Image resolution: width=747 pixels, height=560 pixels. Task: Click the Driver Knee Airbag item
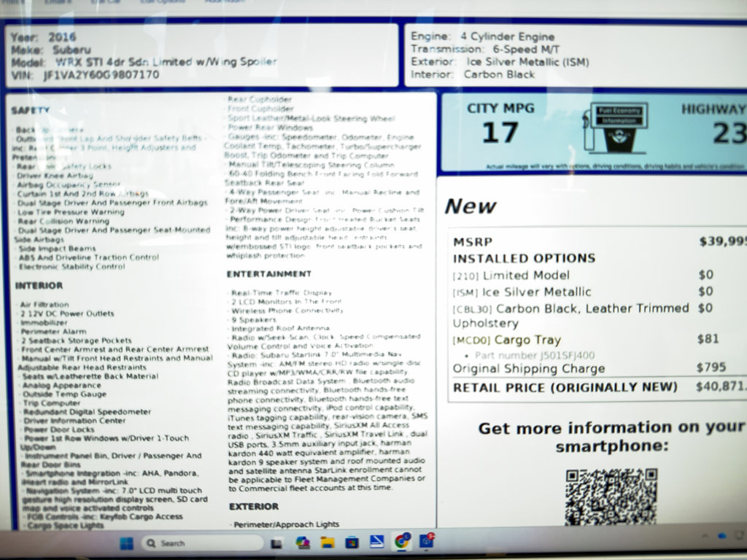pos(55,175)
